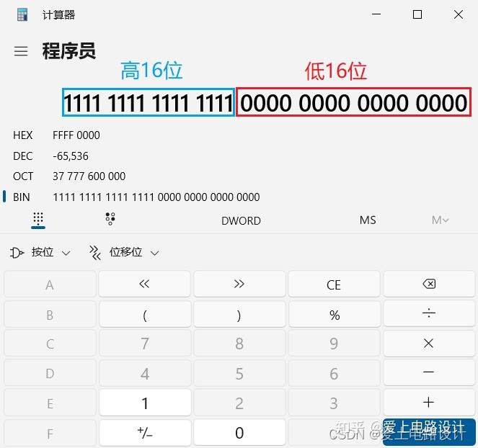Click the disabled digit 9 key
The width and height of the screenshot is (478, 448).
(334, 344)
